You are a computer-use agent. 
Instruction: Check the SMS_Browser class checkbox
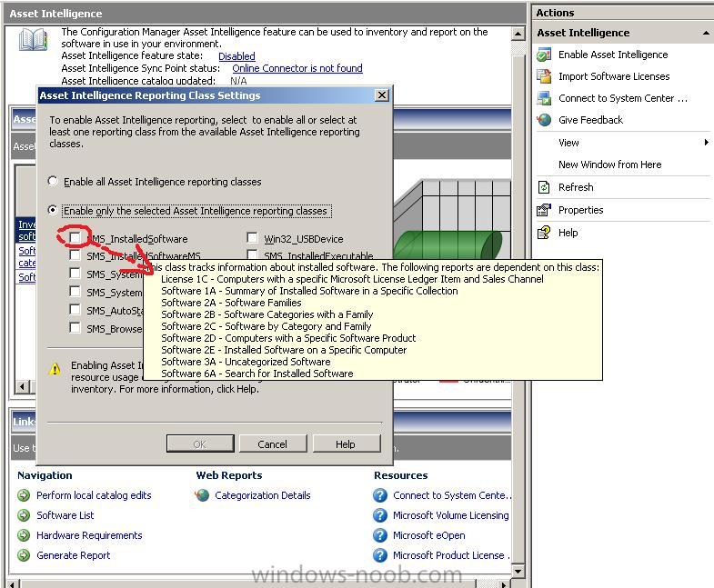[x=75, y=328]
